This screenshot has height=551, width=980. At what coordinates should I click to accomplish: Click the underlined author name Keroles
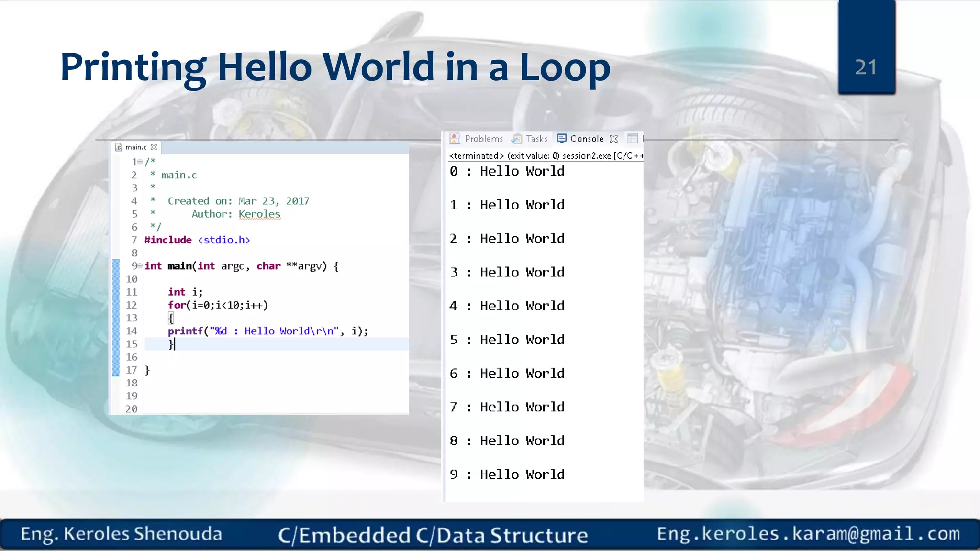click(x=259, y=214)
